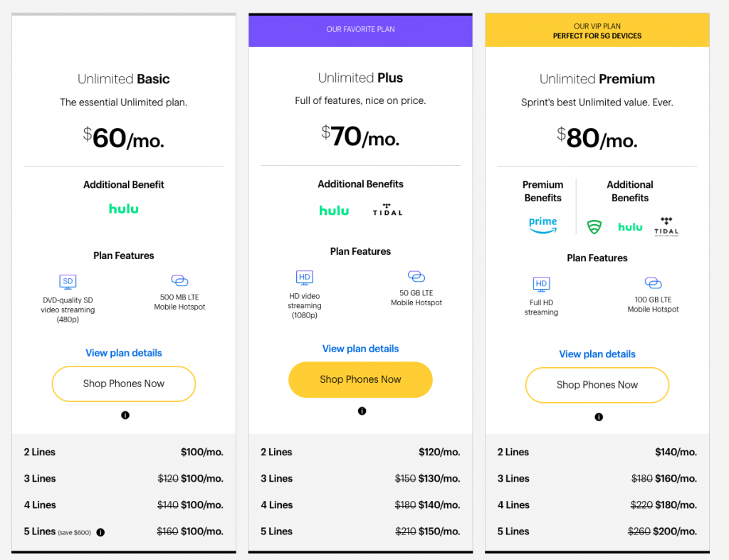Viewport: 729px width, 560px height.
Task: Click the purple Our Favorite Plan banner
Action: click(360, 30)
